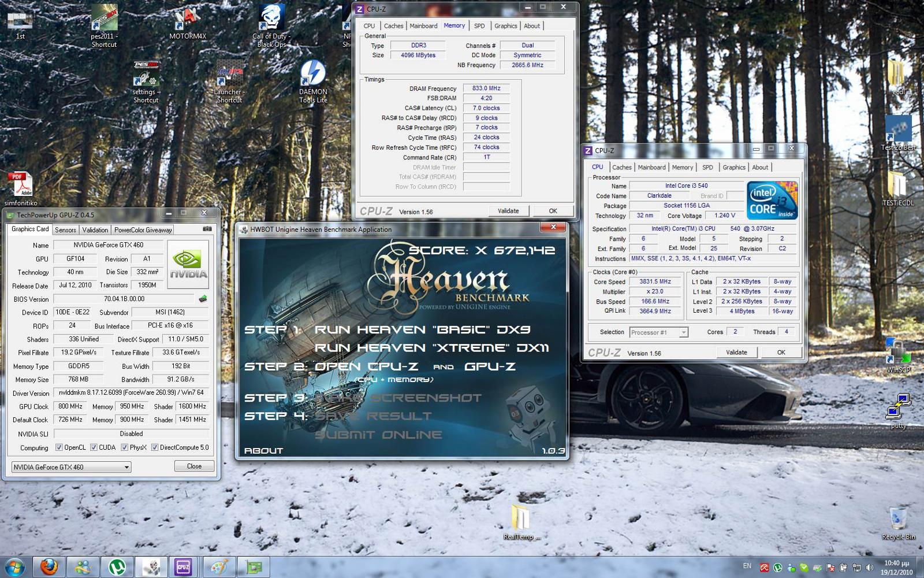This screenshot has height=578, width=924.
Task: Open the Test 2b Best shortcut
Action: pos(898,133)
